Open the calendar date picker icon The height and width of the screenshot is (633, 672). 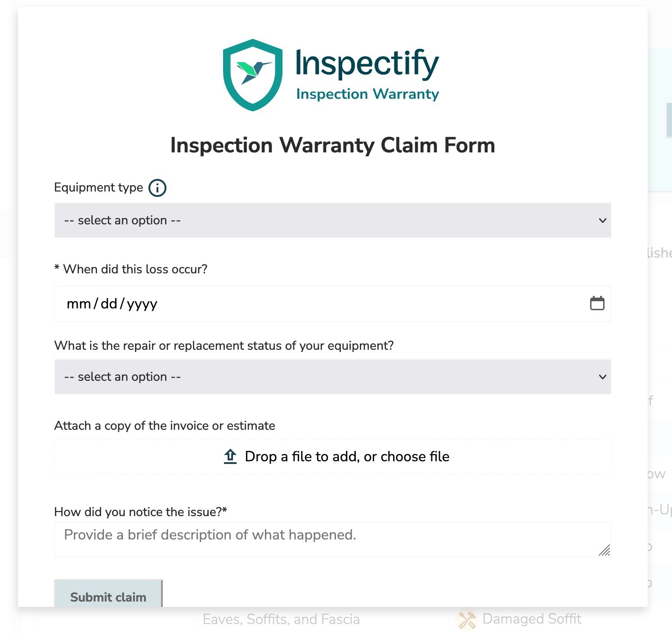pos(597,303)
